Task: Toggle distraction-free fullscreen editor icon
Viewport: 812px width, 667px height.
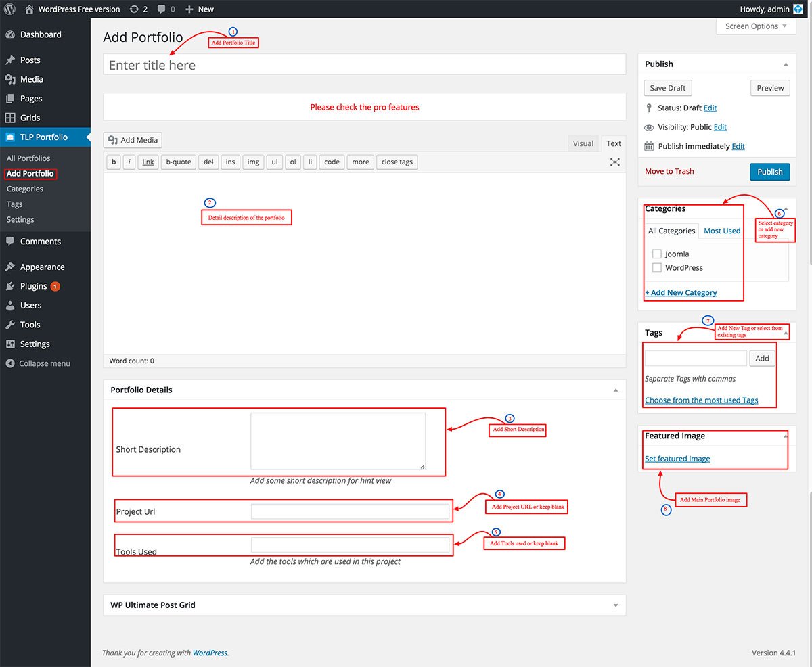Action: 614,162
